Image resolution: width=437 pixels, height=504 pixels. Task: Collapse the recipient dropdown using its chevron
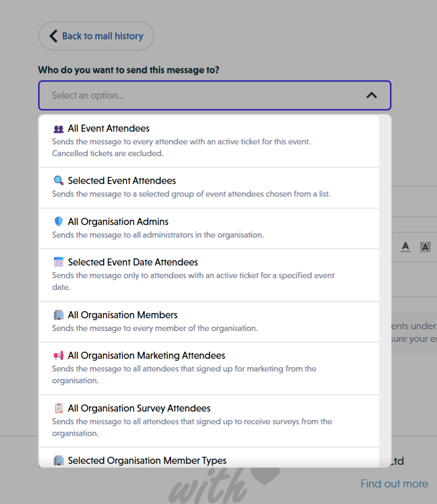point(372,95)
